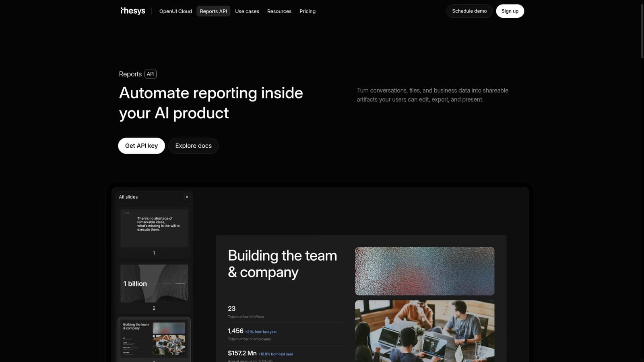Click the '+21% from last year' text

261,332
